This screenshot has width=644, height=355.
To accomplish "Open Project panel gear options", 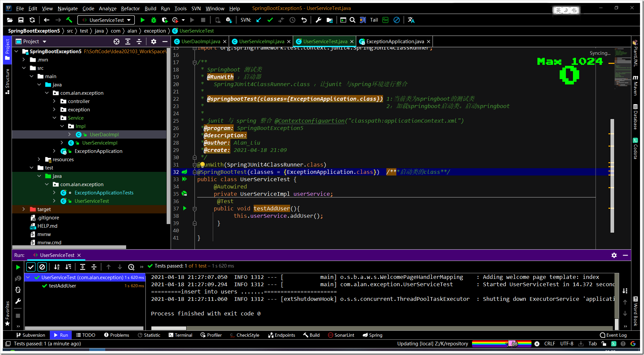I will pyautogui.click(x=153, y=42).
